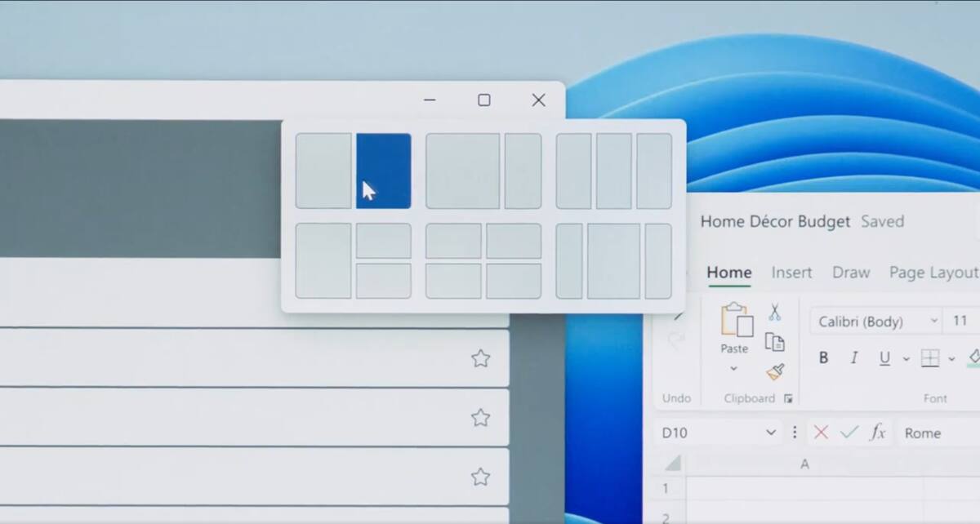Viewport: 980px width, 524px height.
Task: Toggle Underline formatting in Excel
Action: coord(884,358)
